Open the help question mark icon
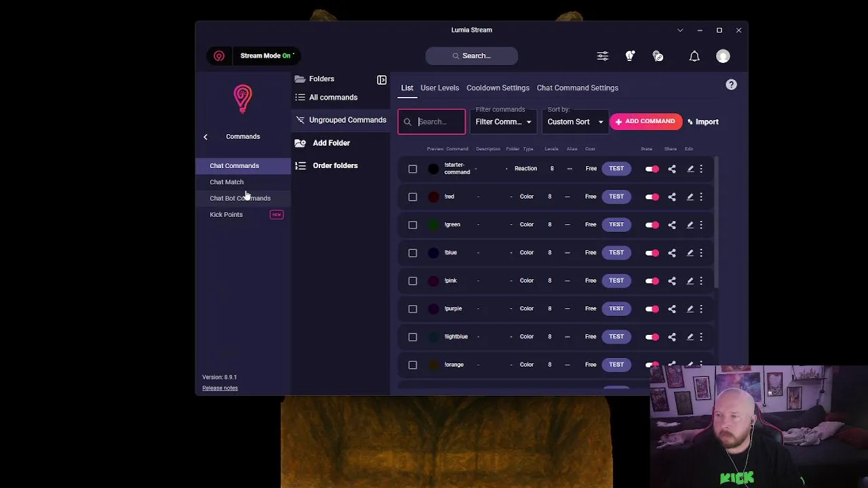Screen dimensions: 868x488 (731, 85)
